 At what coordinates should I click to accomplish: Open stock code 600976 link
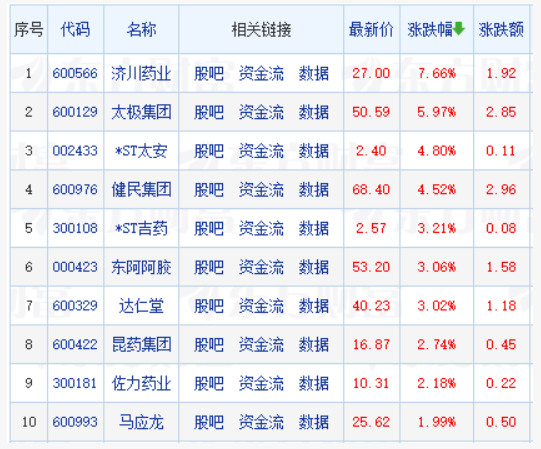tap(75, 189)
